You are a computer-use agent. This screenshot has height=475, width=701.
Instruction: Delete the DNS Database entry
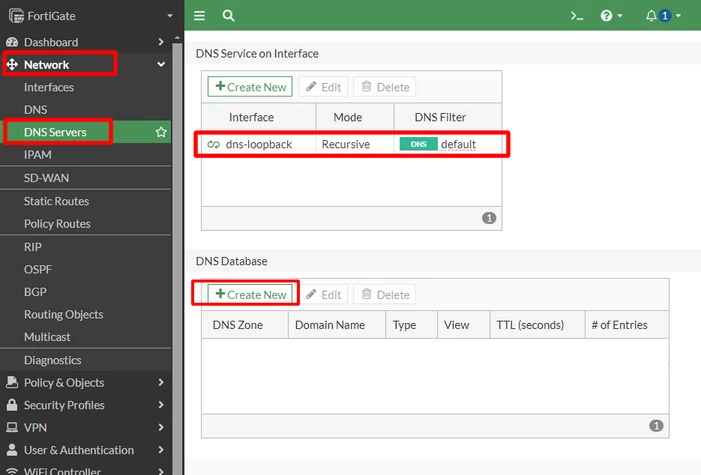(385, 294)
